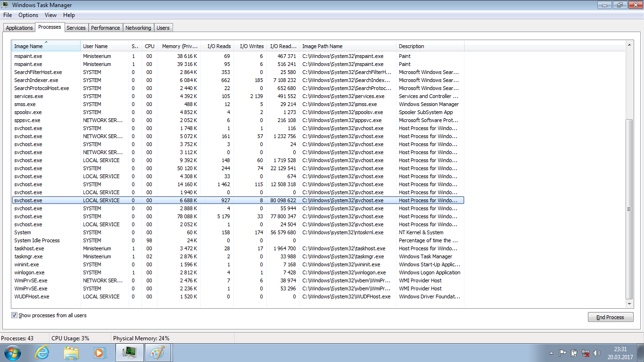Select svchost.exe using 50 120 K memory
Viewport: 644px width, 362px height.
pyautogui.click(x=238, y=168)
